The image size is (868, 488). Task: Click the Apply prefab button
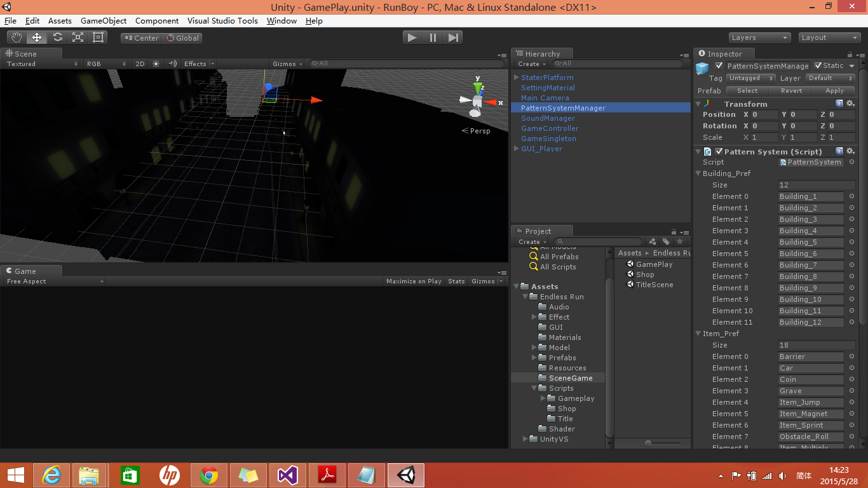pos(834,91)
